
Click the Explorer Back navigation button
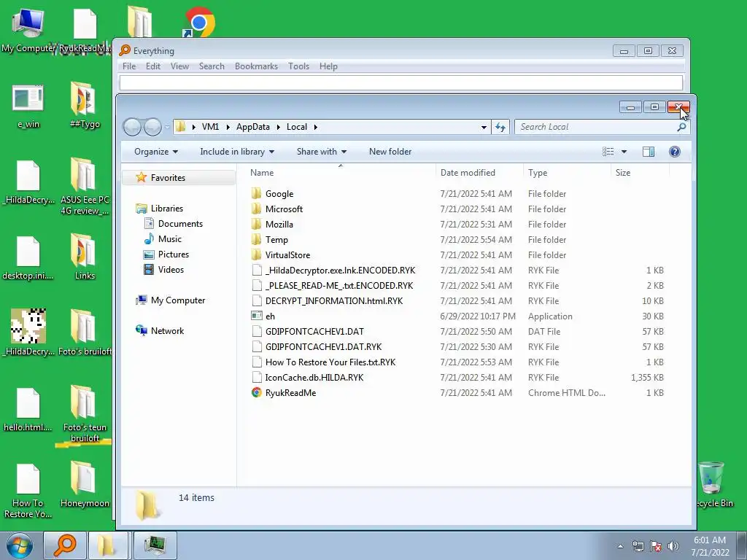click(133, 127)
